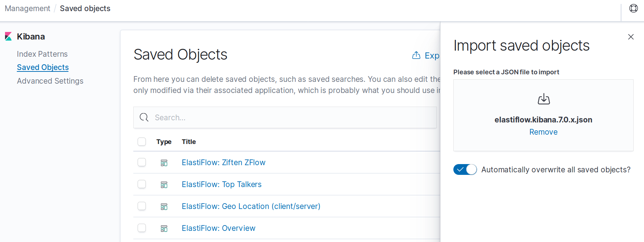Screen dimensions: 644x242
Task: Open ElastiFlow: Geo Location (client/server) dashboard
Action: coord(251,206)
